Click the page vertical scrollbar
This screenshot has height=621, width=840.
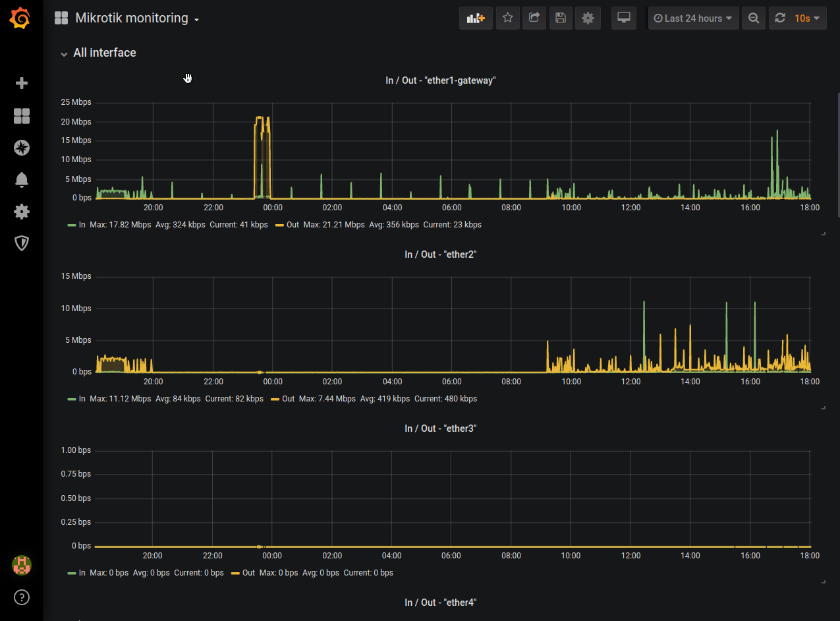pyautogui.click(x=838, y=155)
